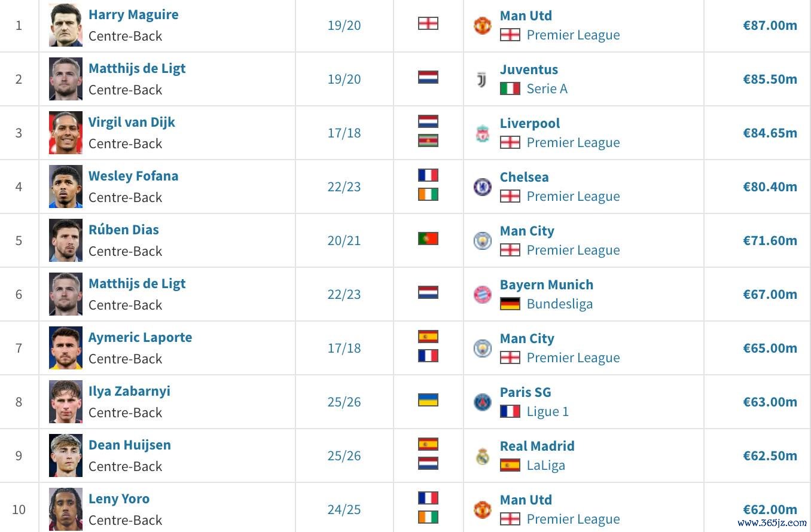Open Aymeric Laporte's player name link
Viewport: 811px width, 532px height.
coord(141,337)
